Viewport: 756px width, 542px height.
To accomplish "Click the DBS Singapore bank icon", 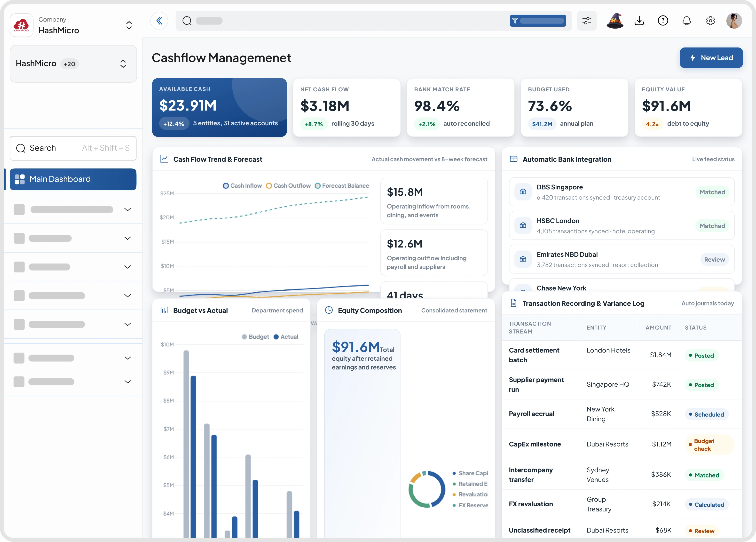I will coord(523,192).
